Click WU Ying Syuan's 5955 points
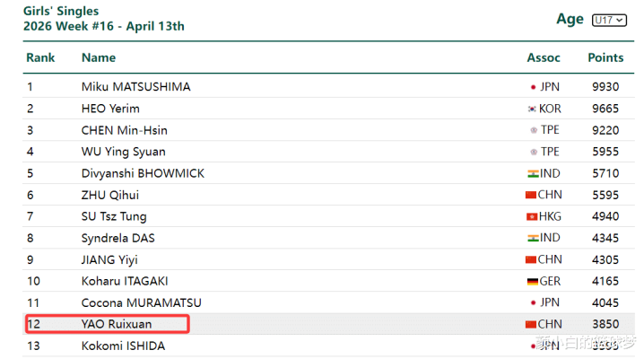Screen dimensions: 644x359 click(605, 152)
